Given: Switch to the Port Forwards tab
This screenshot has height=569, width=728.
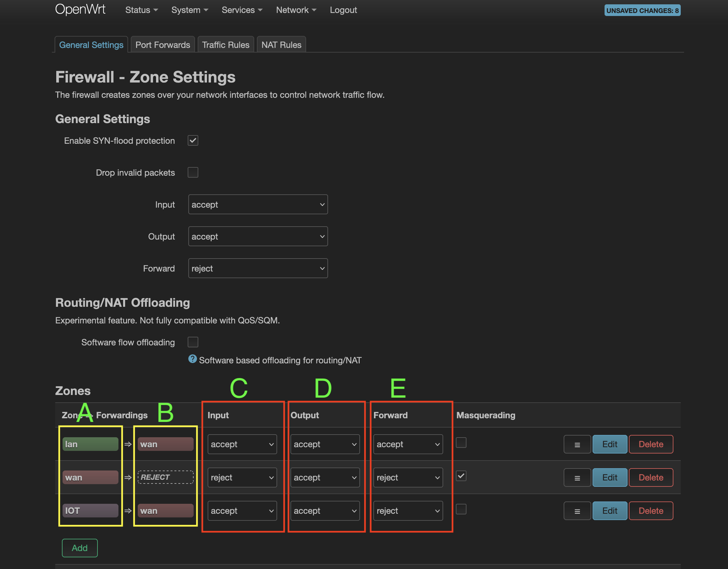Looking at the screenshot, I should (x=162, y=45).
